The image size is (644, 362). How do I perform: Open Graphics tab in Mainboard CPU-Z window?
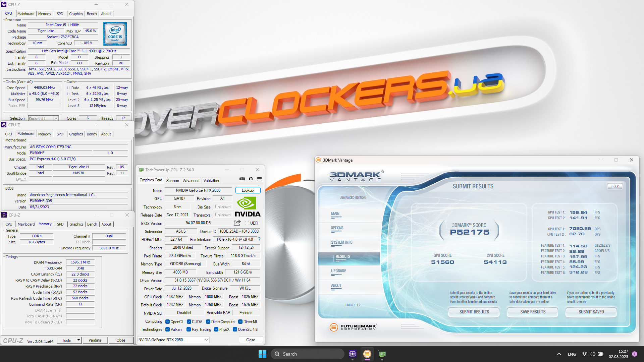[x=76, y=134]
